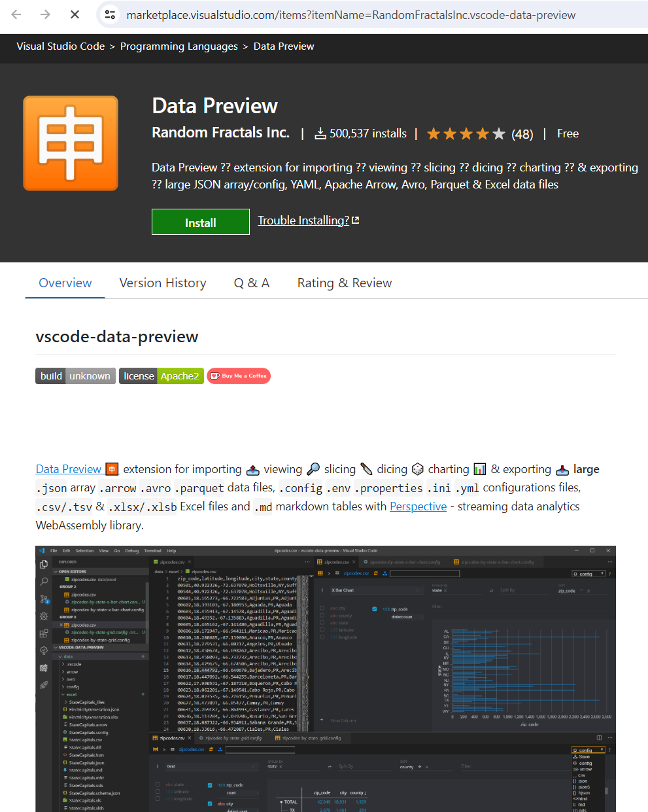Open Source Control icon with badge in screenshot

[44, 599]
